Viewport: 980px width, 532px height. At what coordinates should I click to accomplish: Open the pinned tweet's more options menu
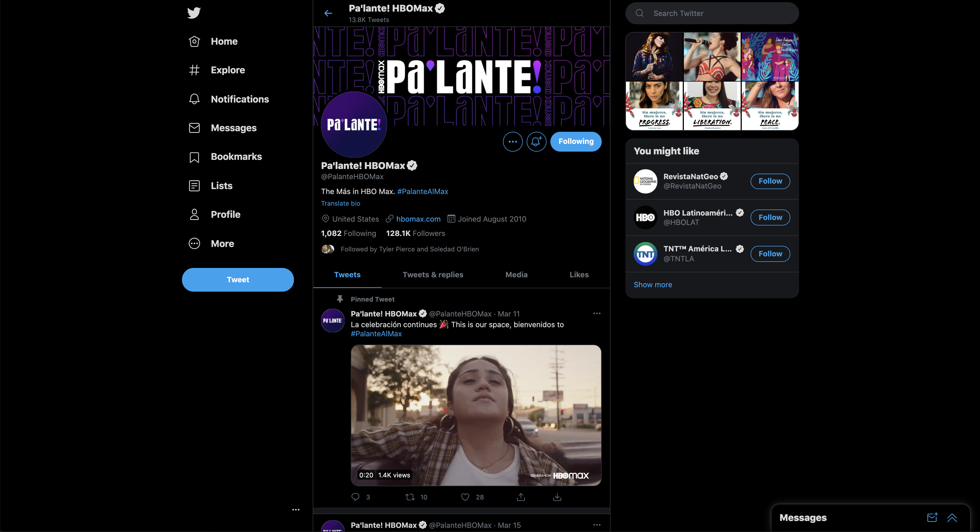click(x=596, y=313)
